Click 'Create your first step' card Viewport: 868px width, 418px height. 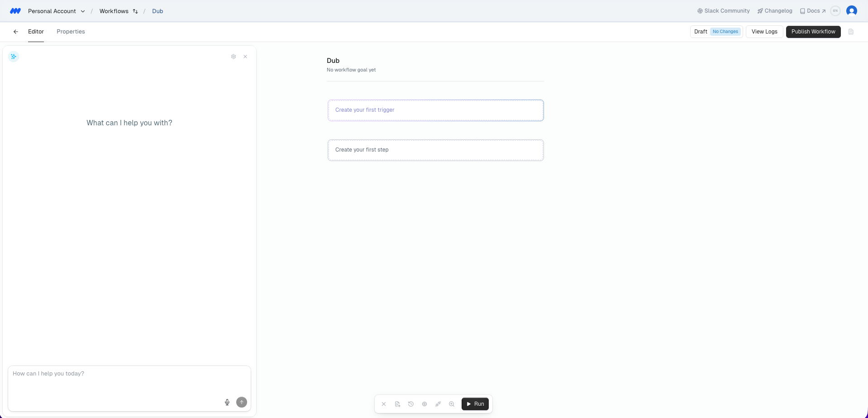tap(435, 150)
